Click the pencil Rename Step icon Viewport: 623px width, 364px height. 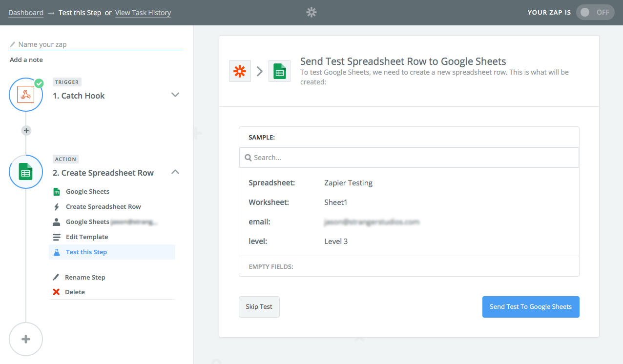(x=56, y=277)
